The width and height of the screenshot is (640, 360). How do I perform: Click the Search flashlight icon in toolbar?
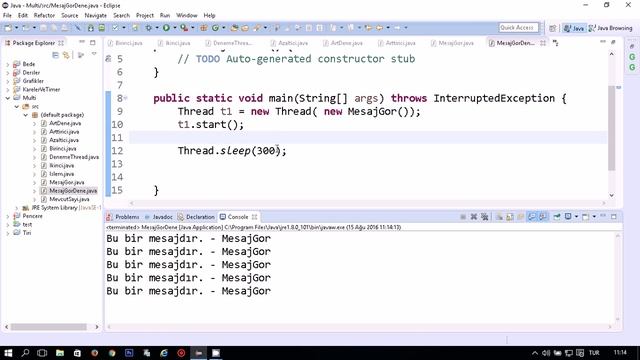point(257,28)
